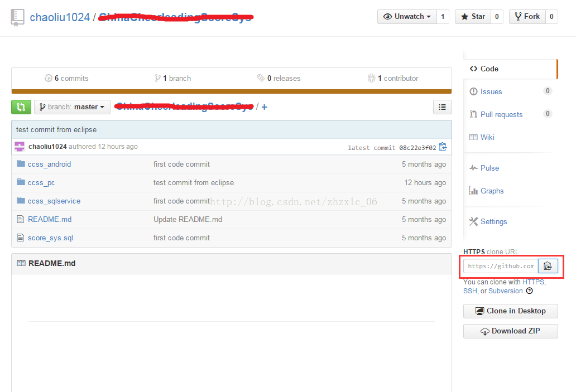Image resolution: width=576 pixels, height=392 pixels.
Task: Click the green compare and review icon
Action: pyautogui.click(x=21, y=107)
